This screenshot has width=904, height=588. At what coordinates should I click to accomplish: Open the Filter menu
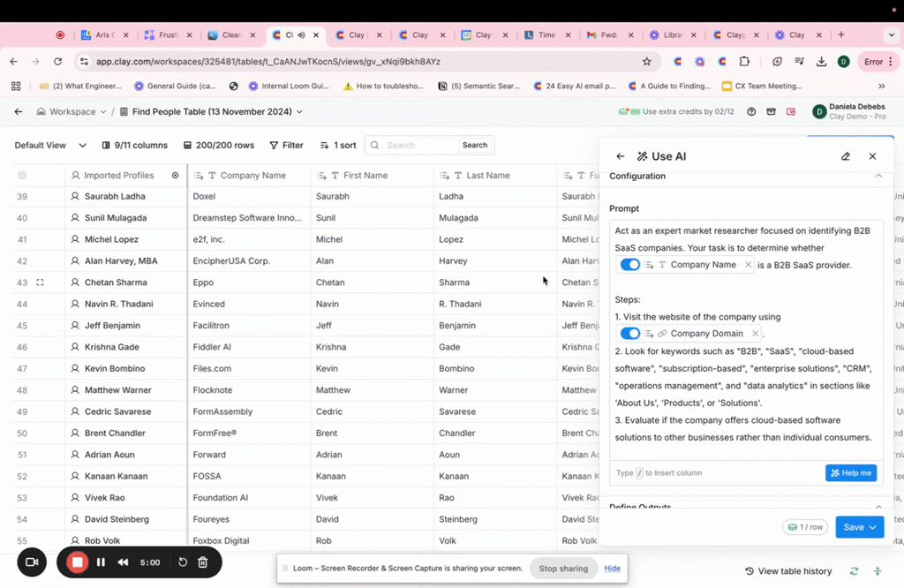click(286, 145)
